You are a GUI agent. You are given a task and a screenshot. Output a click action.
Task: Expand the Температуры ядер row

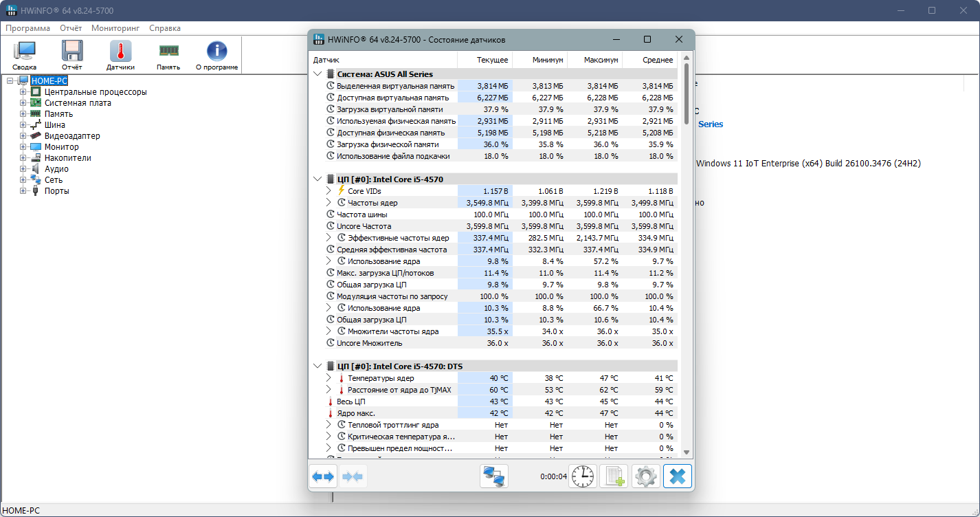pos(328,378)
